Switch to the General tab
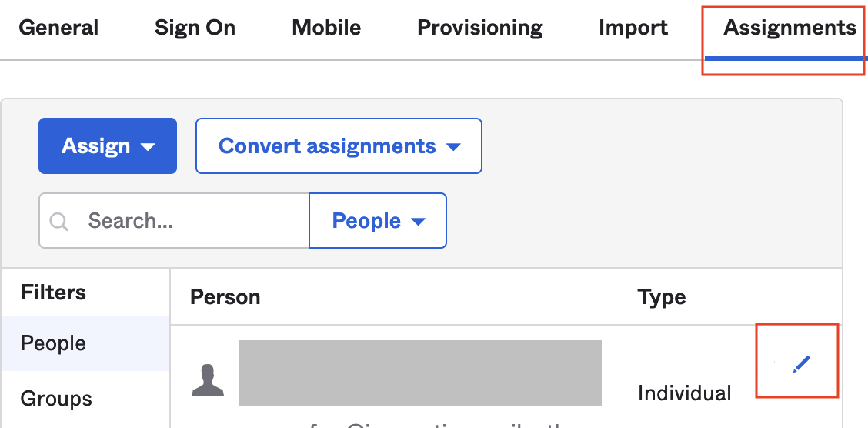Viewport: 868px width, 428px height. [x=58, y=28]
